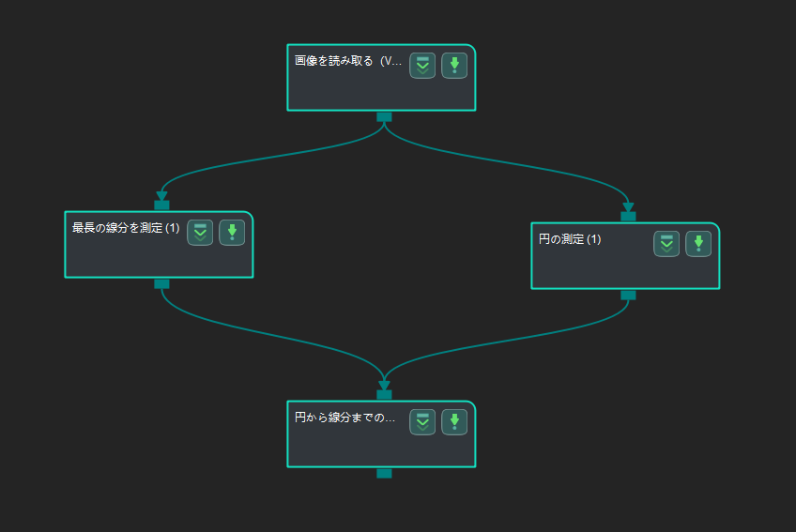
Task: Select the 円から線分までの… node title
Action: [x=345, y=418]
